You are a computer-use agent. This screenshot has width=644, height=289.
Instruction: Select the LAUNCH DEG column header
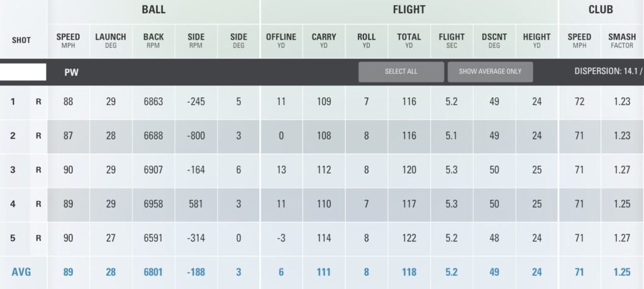(111, 40)
